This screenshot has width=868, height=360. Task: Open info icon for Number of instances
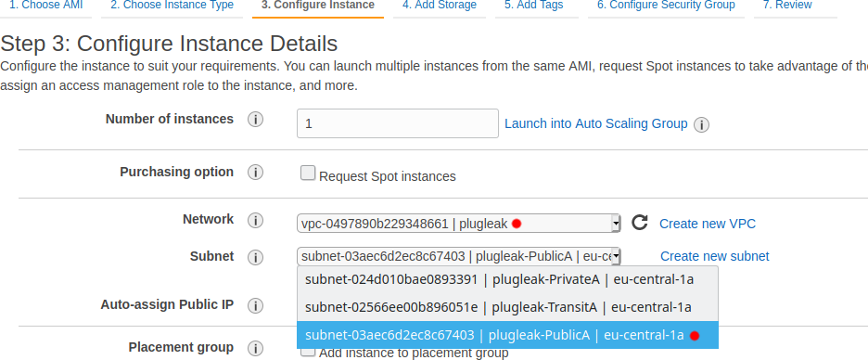click(255, 120)
